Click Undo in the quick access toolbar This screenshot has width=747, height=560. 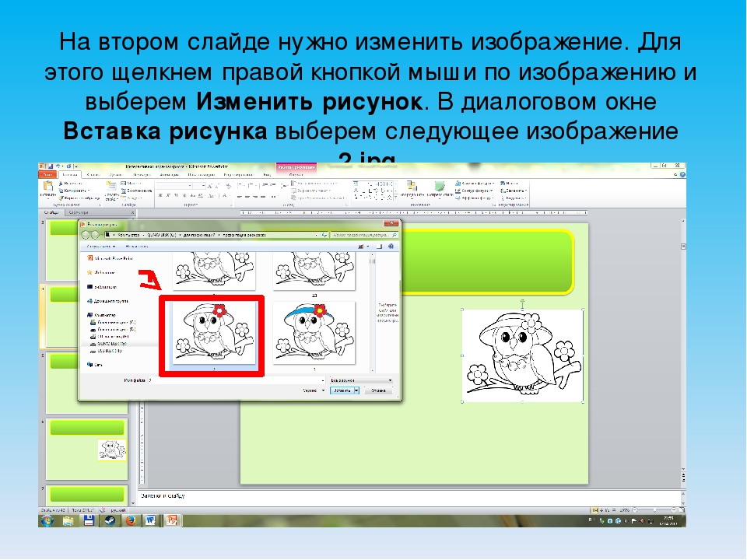click(x=58, y=166)
